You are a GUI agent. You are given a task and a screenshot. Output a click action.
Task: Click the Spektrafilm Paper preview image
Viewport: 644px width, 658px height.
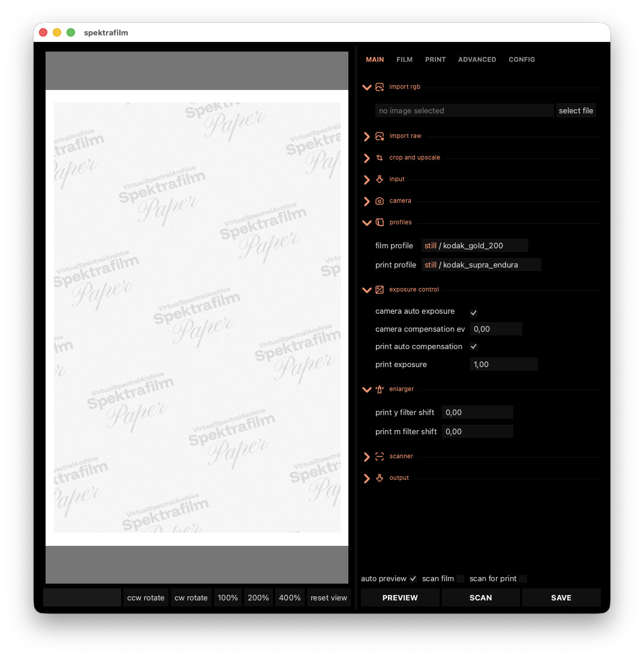point(197,318)
